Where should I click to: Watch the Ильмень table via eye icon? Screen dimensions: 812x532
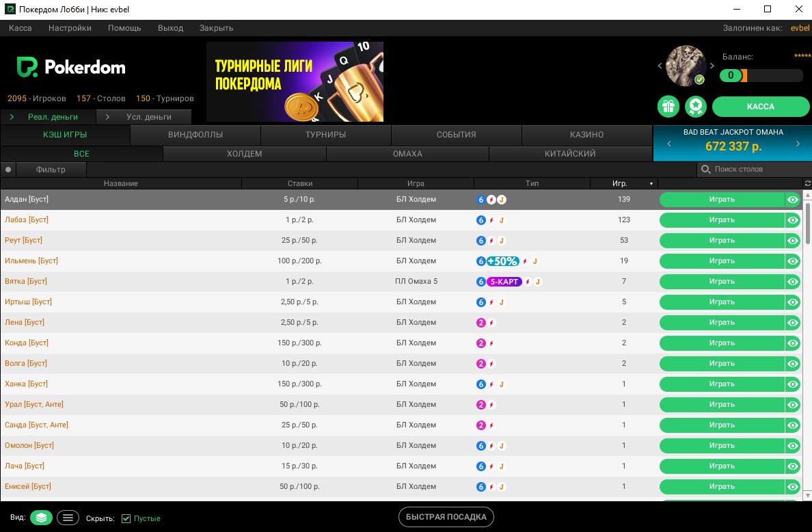pos(793,261)
